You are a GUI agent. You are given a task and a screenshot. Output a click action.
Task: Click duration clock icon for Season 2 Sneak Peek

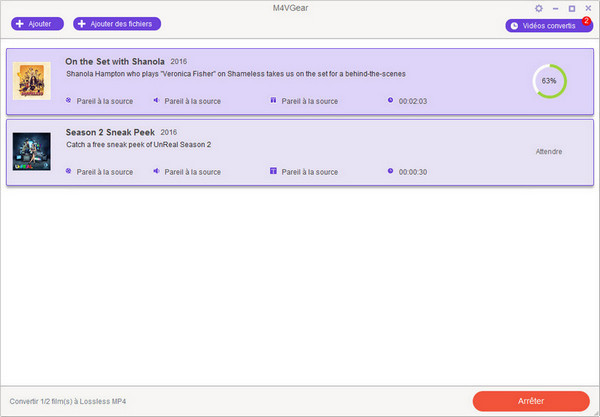[x=390, y=171]
